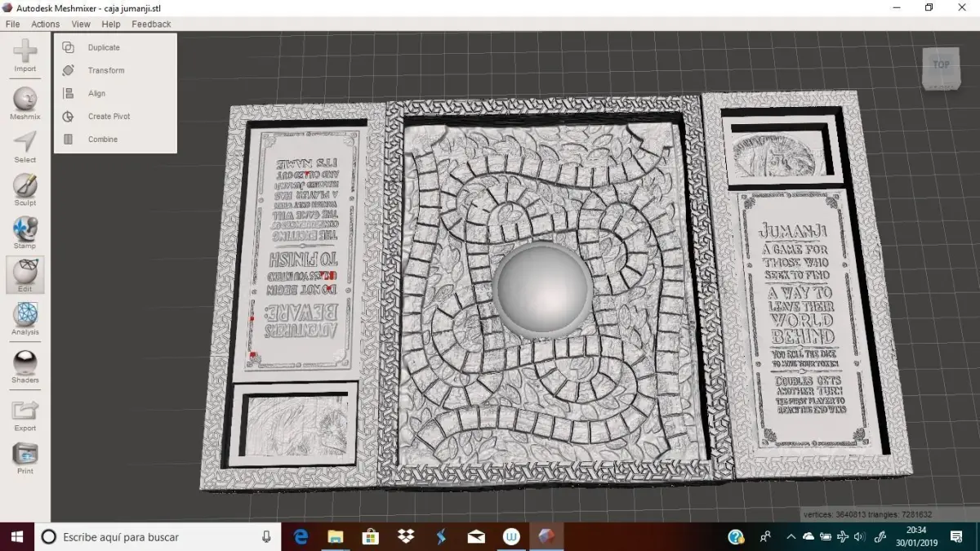
Task: Open the Import tool
Action: 24,56
